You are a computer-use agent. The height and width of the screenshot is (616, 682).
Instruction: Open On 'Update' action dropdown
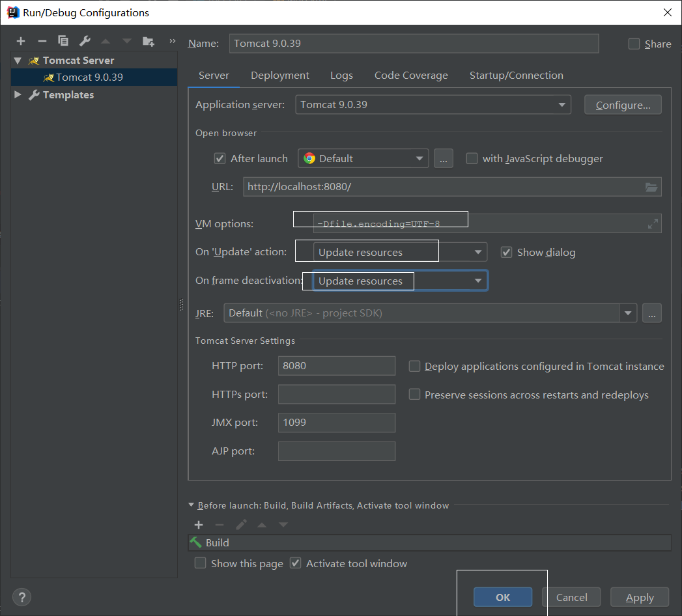click(400, 253)
